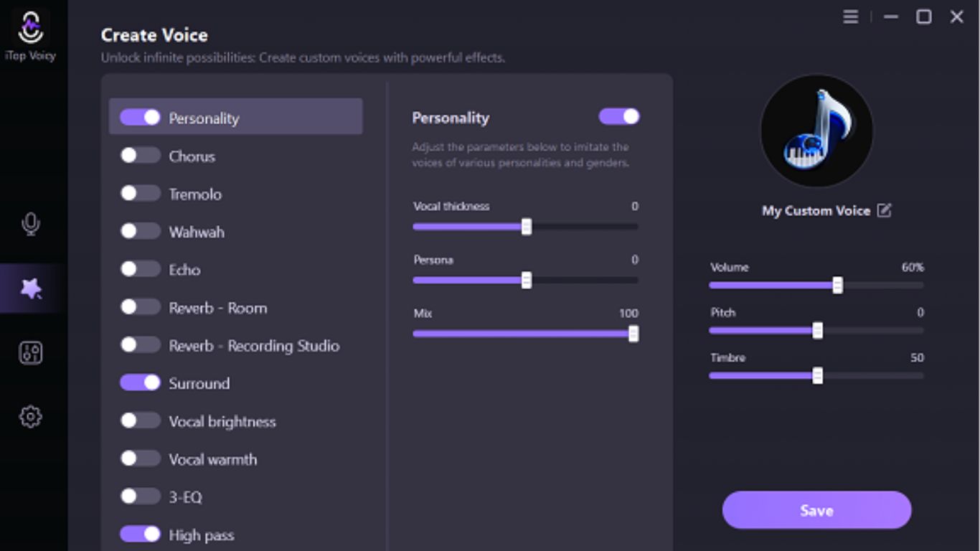Open the soundboard sidebar icon
Viewport: 980px width, 551px height.
[30, 352]
